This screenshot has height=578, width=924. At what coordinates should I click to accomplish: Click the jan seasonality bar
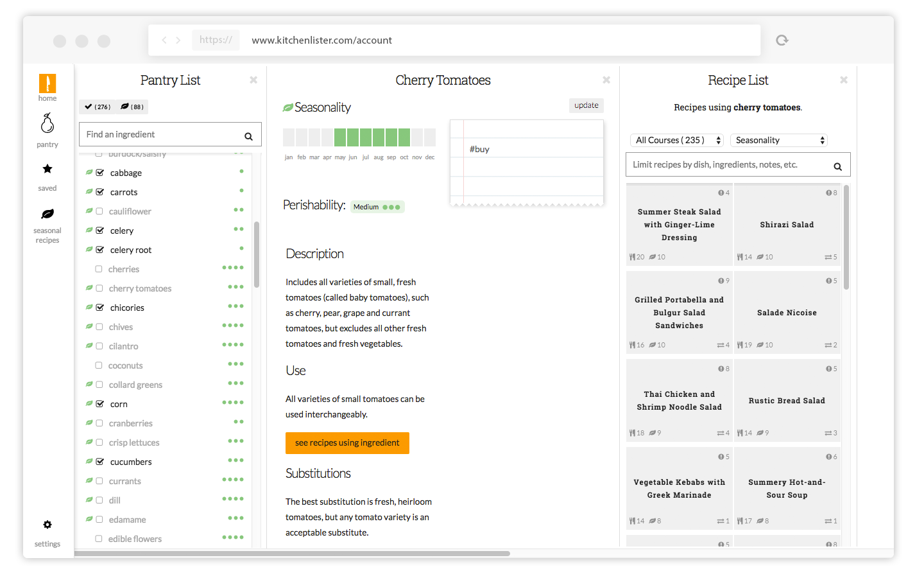[289, 137]
